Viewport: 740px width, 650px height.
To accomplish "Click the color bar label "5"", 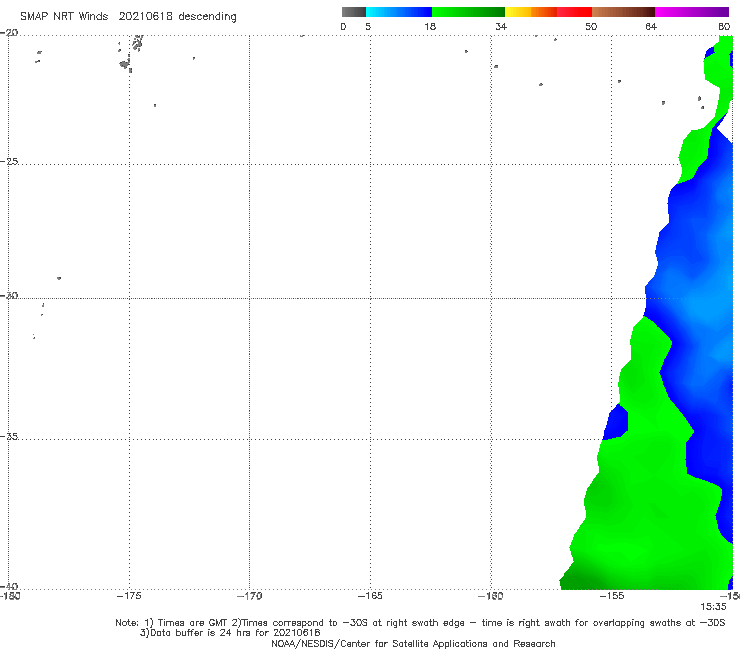I will coord(368,26).
